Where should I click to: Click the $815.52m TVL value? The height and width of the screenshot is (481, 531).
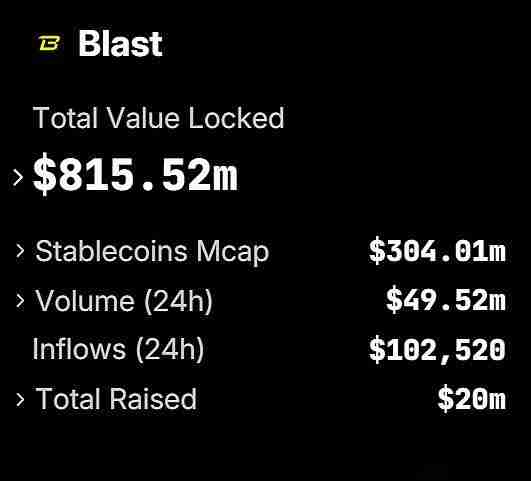tap(135, 174)
